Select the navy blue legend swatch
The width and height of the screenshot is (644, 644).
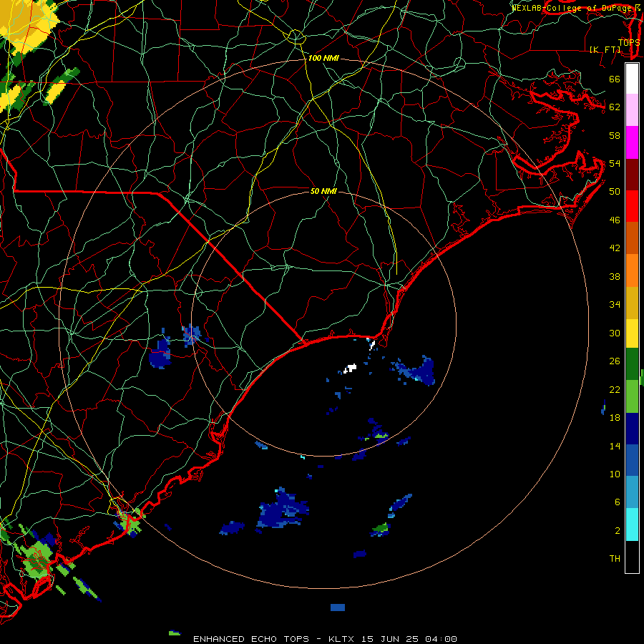point(632,429)
